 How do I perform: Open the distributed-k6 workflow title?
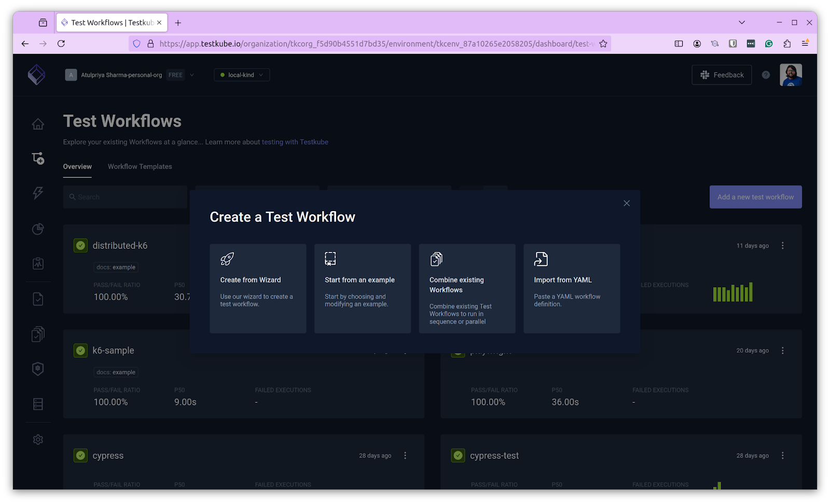coord(120,246)
